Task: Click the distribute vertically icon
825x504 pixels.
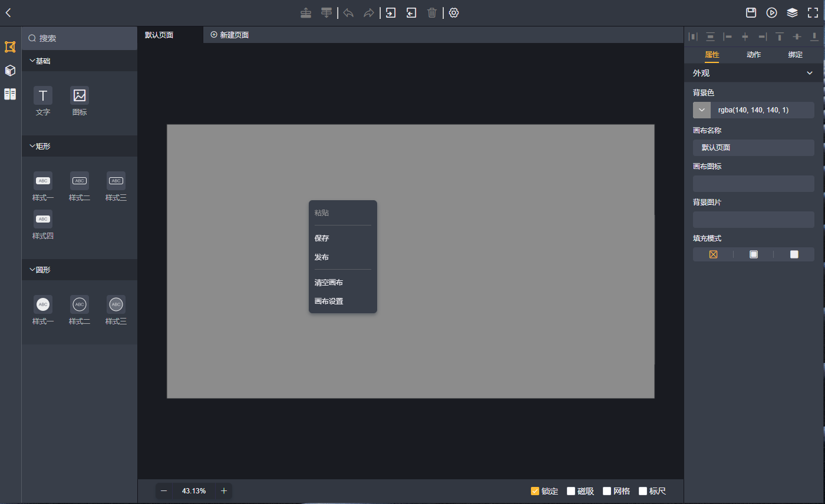Action: [x=711, y=37]
